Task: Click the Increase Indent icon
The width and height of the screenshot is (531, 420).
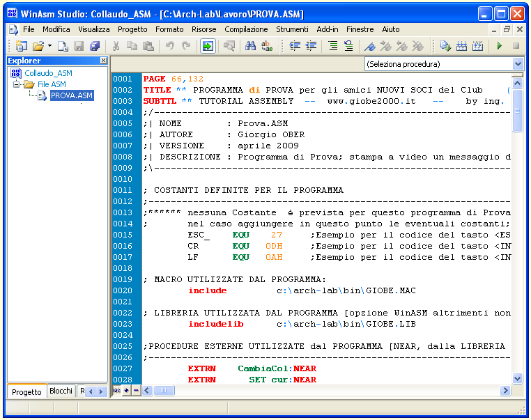Action: [295, 46]
